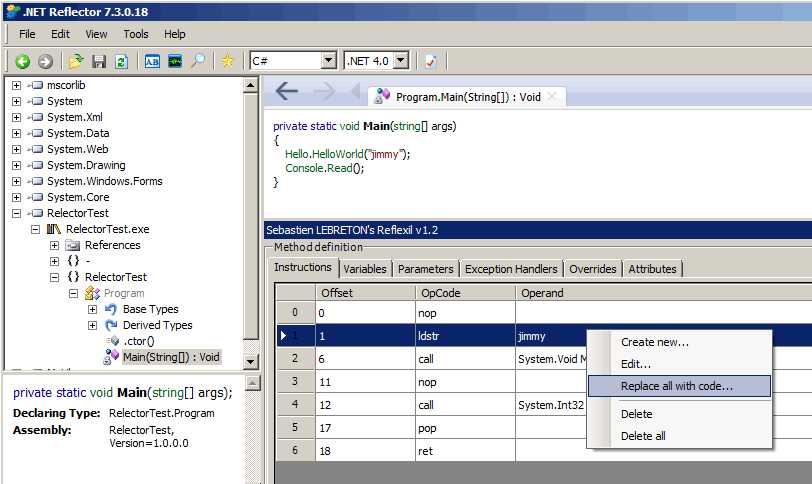Click the AB toolbar icon
The height and width of the screenshot is (484, 812).
tap(152, 62)
